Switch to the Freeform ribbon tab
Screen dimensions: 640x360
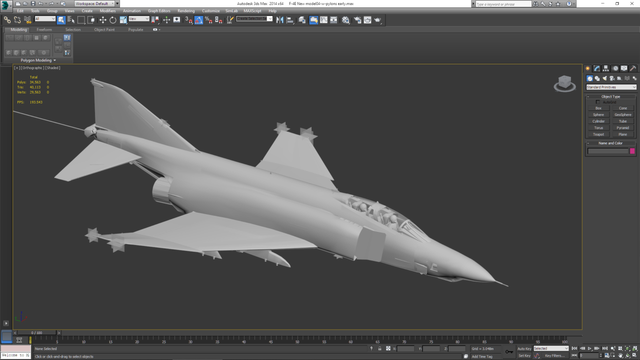(x=44, y=30)
